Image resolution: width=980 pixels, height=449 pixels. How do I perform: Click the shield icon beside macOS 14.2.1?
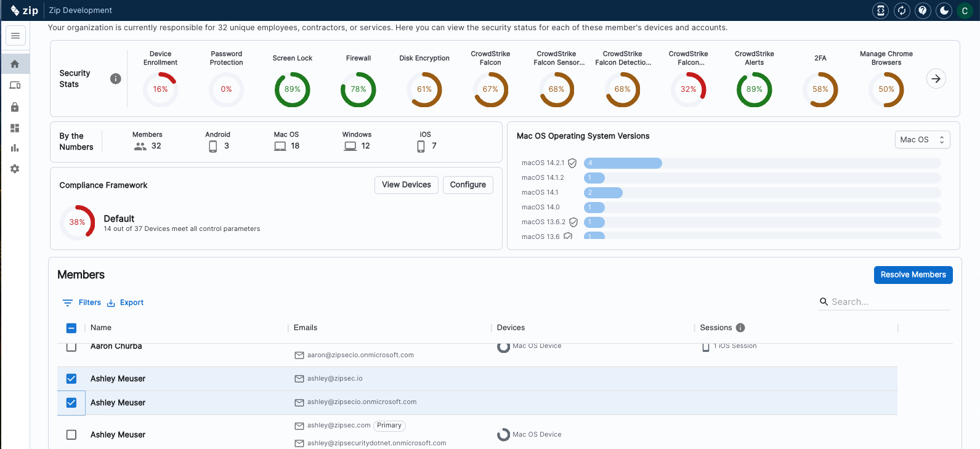[572, 163]
